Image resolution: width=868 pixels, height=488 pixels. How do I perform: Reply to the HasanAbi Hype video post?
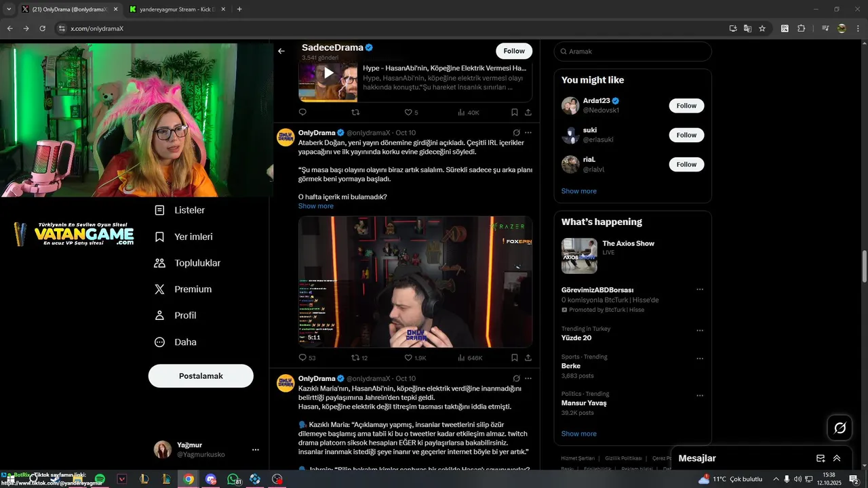coord(302,113)
